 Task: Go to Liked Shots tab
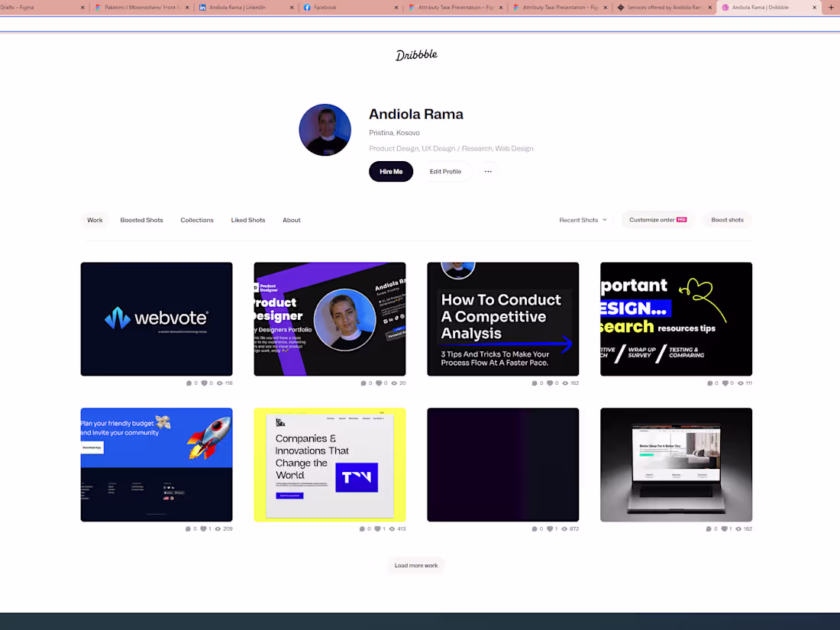pos(248,220)
